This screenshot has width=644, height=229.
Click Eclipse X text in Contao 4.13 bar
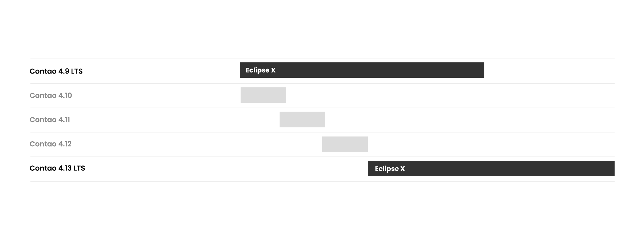point(390,169)
